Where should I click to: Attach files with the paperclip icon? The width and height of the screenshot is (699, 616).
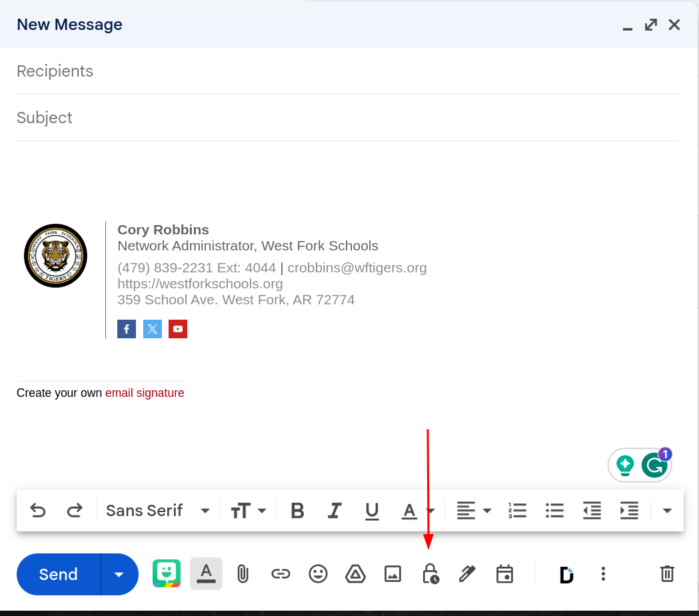(243, 574)
